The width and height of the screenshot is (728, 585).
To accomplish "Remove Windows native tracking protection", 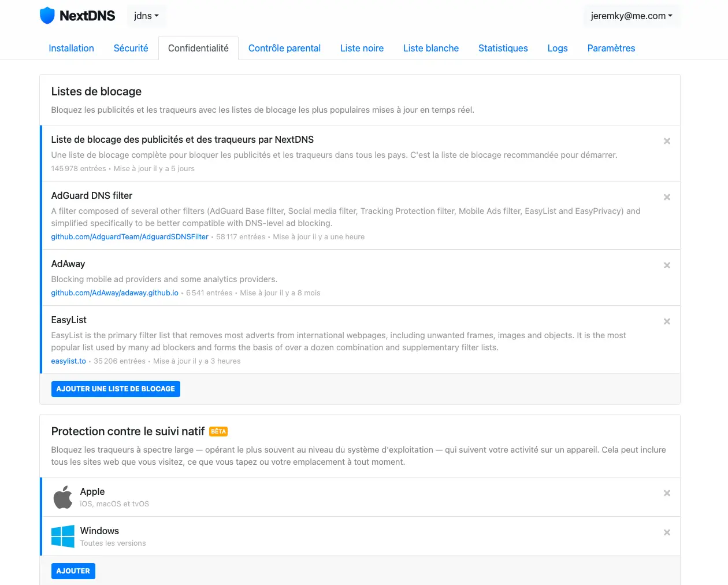I will click(x=667, y=532).
